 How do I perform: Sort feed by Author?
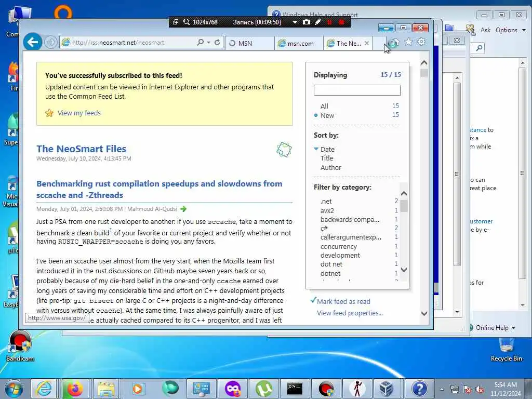click(x=331, y=168)
